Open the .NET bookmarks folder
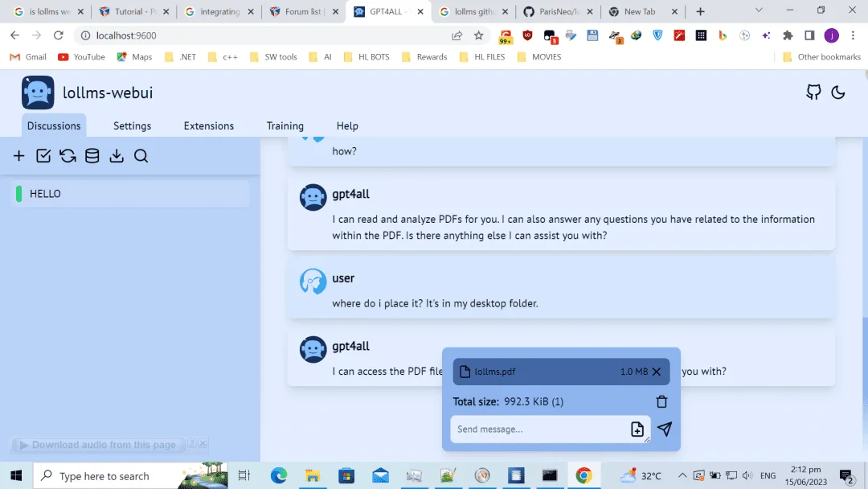868x489 pixels. click(x=181, y=57)
